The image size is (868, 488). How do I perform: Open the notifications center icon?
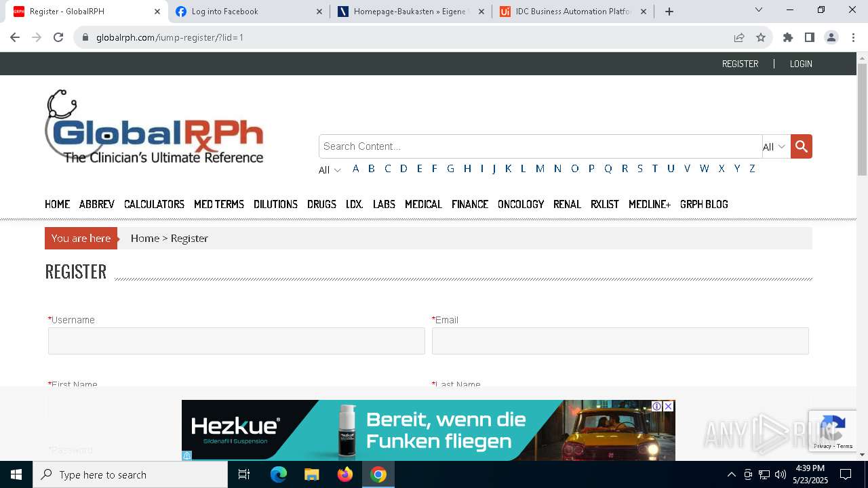[x=846, y=474]
